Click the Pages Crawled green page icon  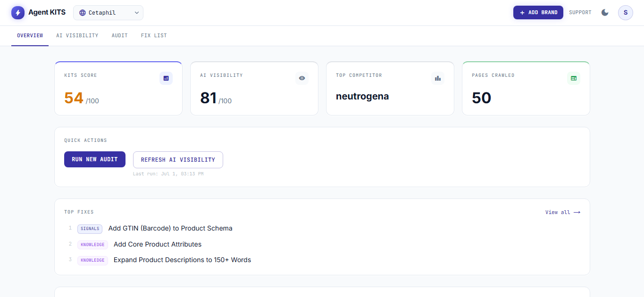tap(574, 78)
